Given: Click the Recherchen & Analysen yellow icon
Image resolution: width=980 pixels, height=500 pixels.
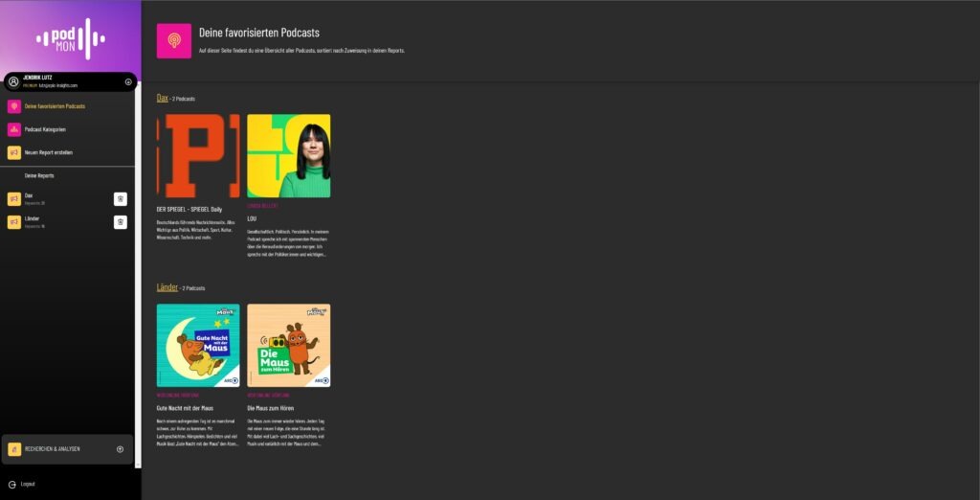Looking at the screenshot, I should click(14, 449).
